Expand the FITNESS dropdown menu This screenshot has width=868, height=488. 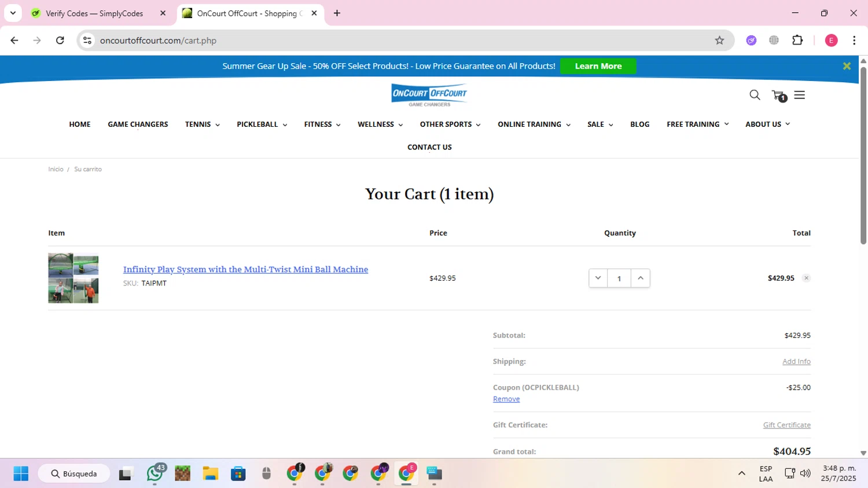pos(322,124)
